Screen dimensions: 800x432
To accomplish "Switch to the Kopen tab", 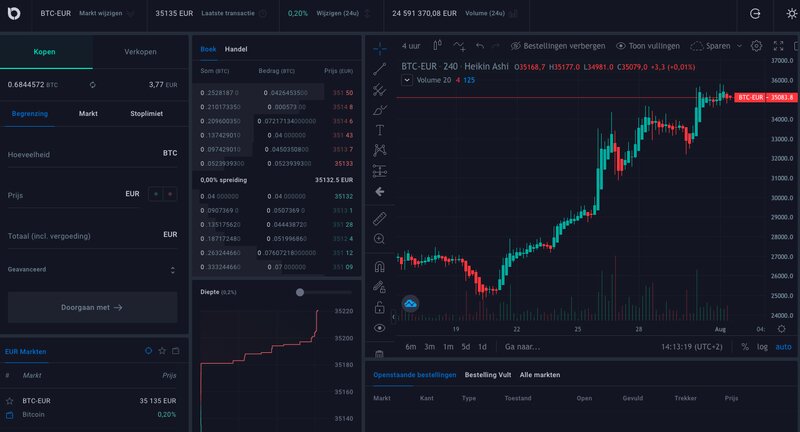I will (44, 52).
